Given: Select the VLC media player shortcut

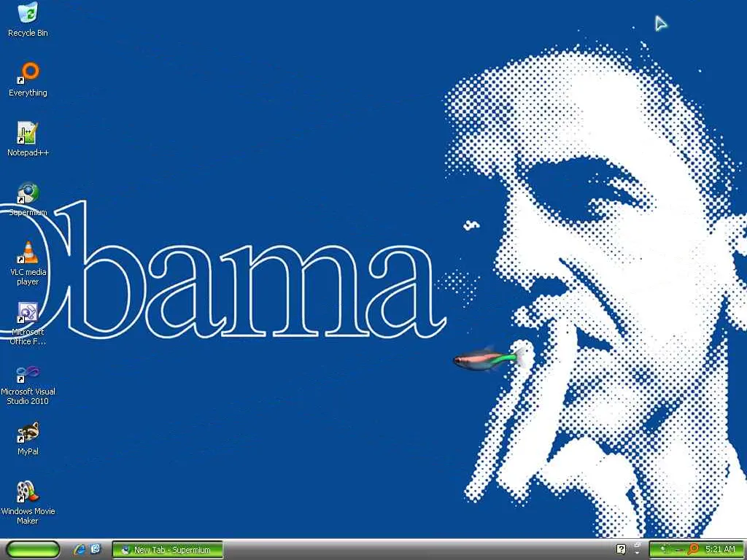Looking at the screenshot, I should 28,263.
